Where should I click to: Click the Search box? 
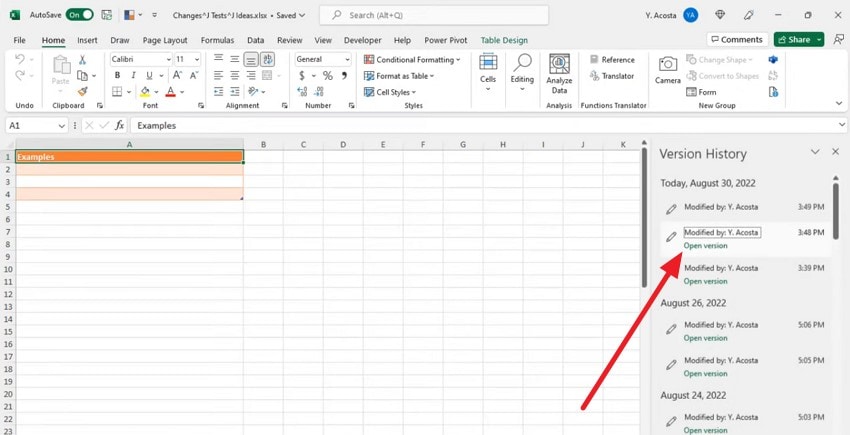pos(434,15)
